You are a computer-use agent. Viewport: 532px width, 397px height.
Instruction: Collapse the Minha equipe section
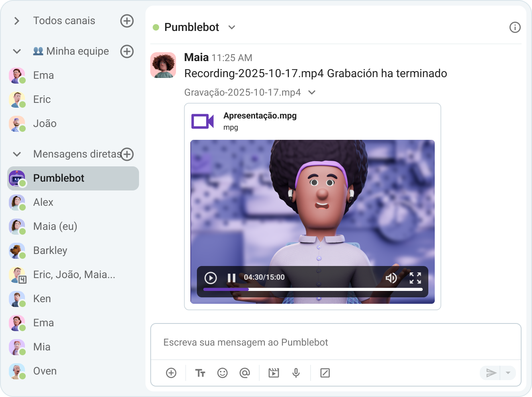[x=16, y=51]
